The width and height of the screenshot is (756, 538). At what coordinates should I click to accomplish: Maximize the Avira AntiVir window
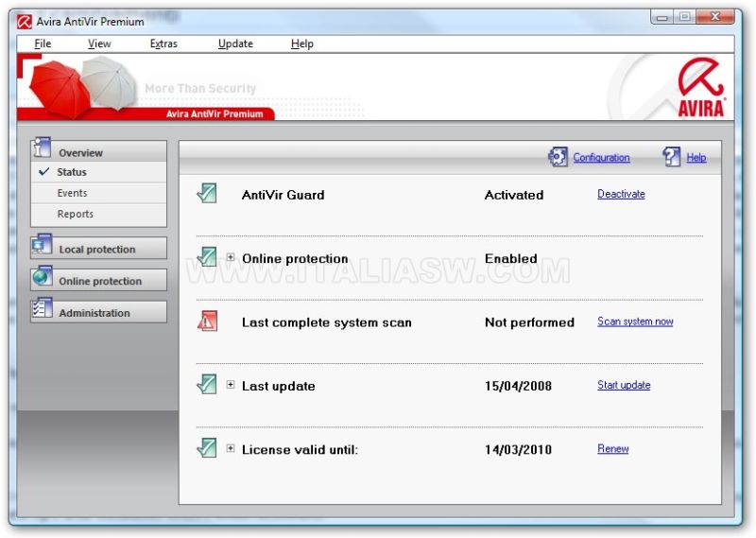(684, 17)
